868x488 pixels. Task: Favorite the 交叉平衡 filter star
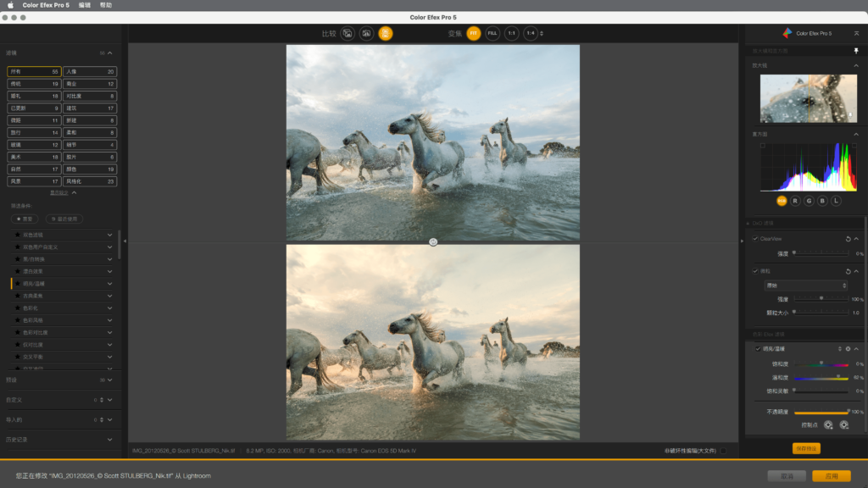tap(18, 357)
